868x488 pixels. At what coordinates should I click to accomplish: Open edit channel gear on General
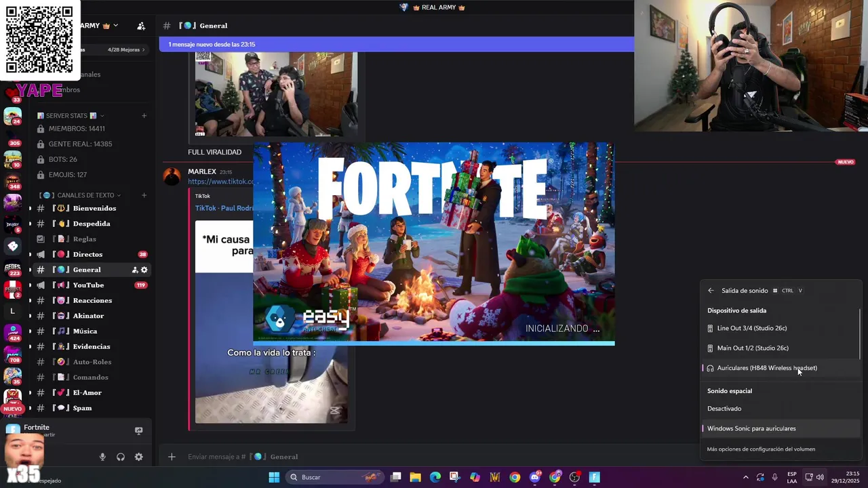(144, 270)
